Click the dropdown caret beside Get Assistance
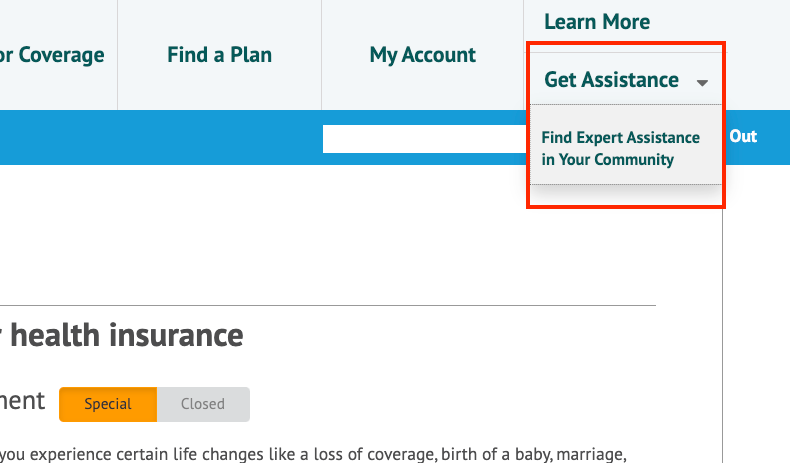Image resolution: width=790 pixels, height=463 pixels. (x=702, y=83)
